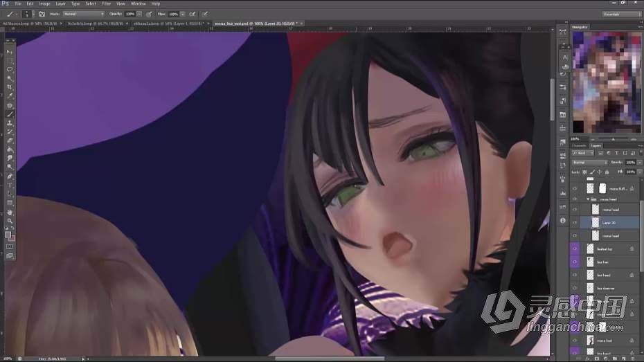
Task: Select the Zoom tool
Action: (10, 221)
